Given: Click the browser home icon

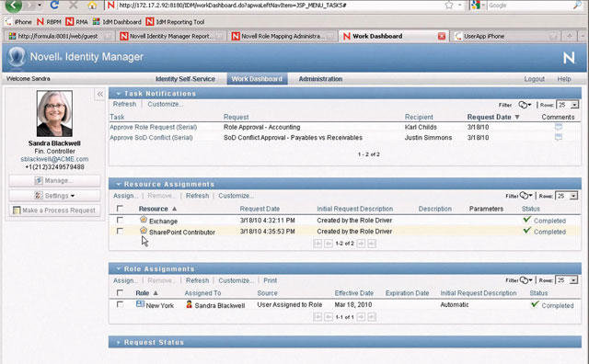Looking at the screenshot, I should tap(92, 6).
